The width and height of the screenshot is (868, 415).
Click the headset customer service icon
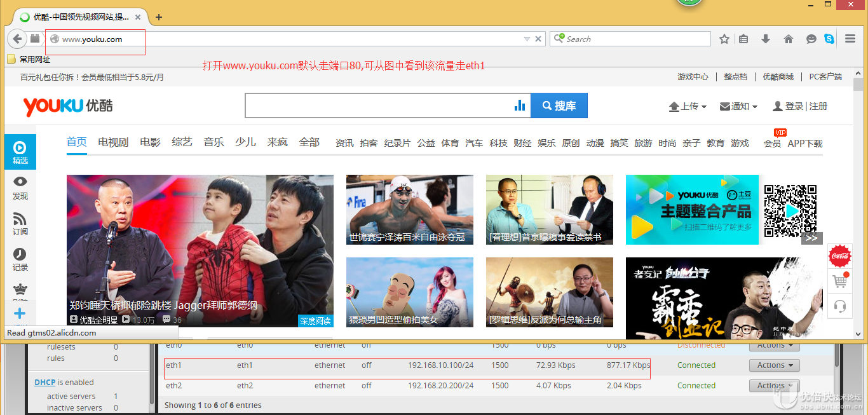(x=840, y=306)
